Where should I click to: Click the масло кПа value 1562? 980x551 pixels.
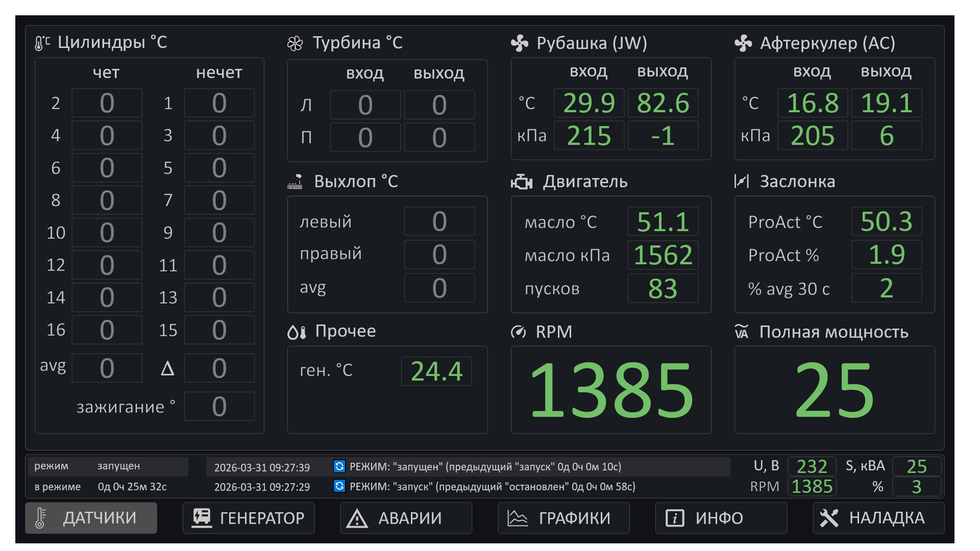click(663, 255)
